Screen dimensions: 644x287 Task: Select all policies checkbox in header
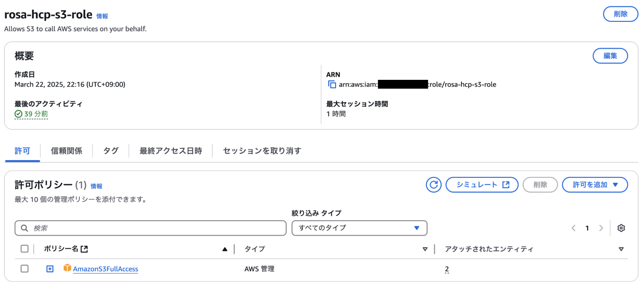pyautogui.click(x=25, y=249)
